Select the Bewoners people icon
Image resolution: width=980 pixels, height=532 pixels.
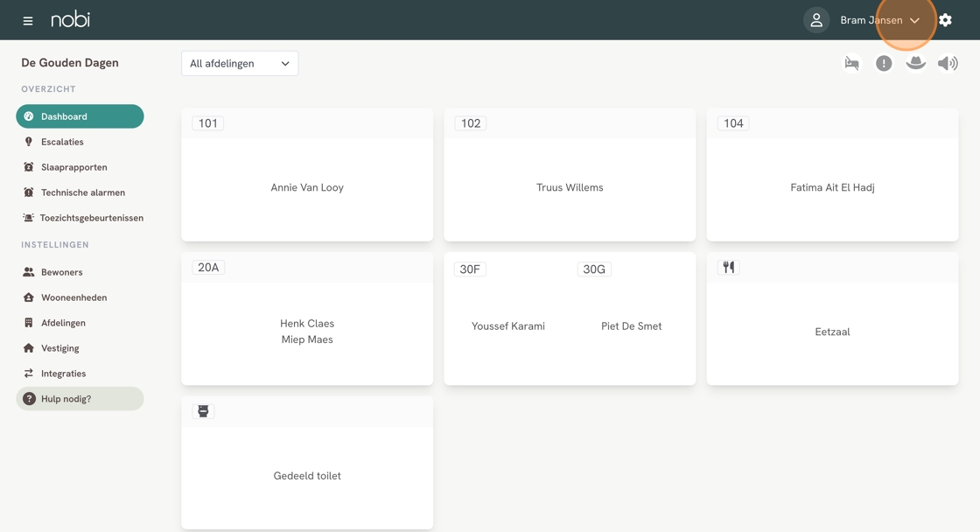[29, 272]
